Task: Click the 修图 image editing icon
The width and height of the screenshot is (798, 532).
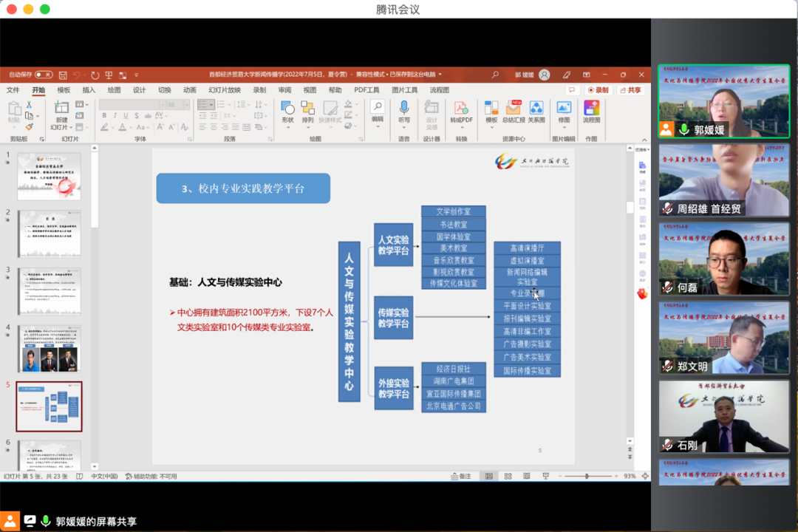Action: tap(564, 109)
